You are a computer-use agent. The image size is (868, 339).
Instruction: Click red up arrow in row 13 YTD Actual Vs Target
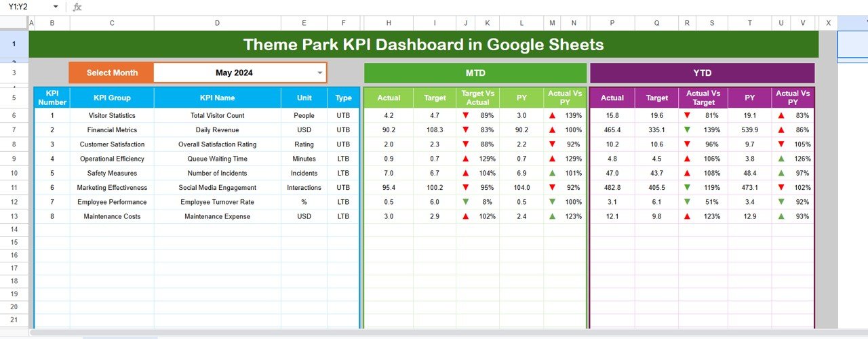(x=687, y=217)
